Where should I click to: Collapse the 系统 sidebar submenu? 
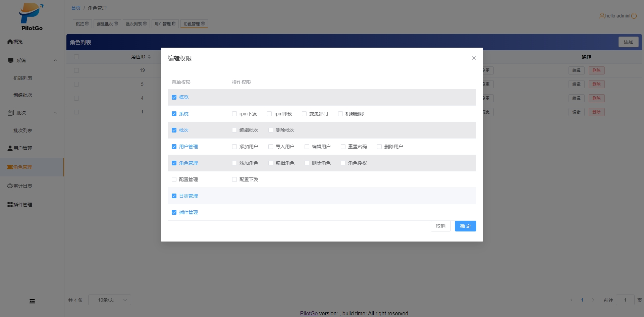tap(55, 60)
